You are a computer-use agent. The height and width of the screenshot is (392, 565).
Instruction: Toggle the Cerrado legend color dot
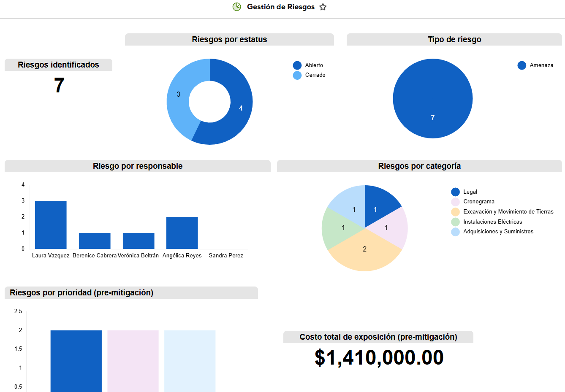[x=297, y=75]
